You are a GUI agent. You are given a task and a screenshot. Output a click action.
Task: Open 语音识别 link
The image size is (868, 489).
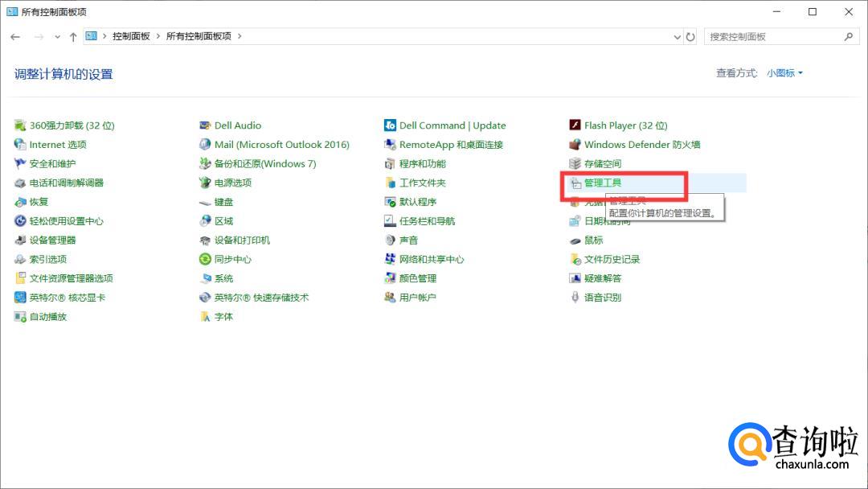coord(603,298)
